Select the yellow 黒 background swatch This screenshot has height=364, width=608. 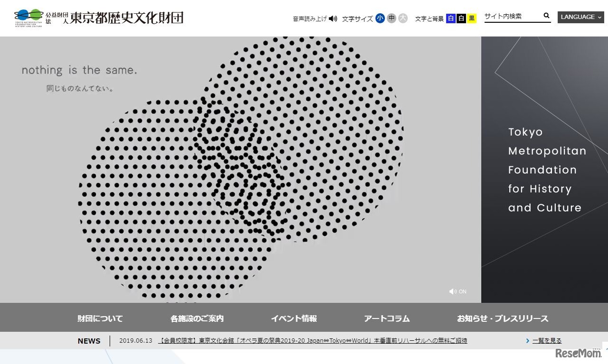pyautogui.click(x=471, y=18)
